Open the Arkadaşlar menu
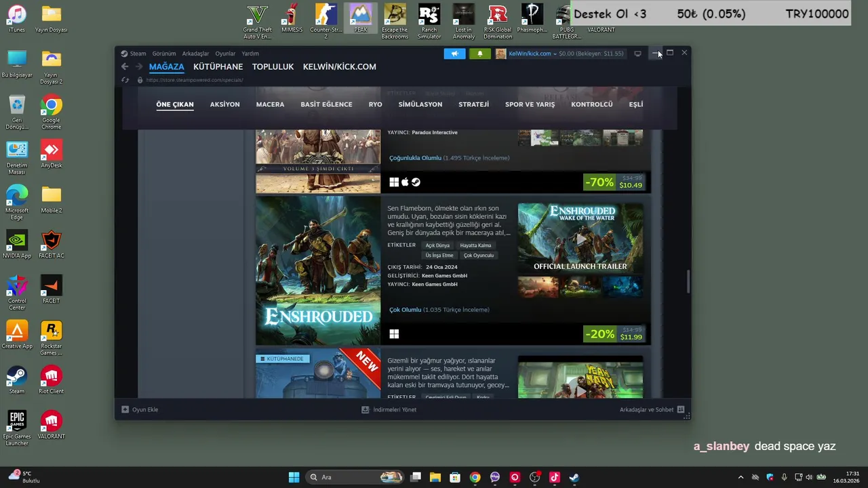The height and width of the screenshot is (488, 868). pyautogui.click(x=195, y=54)
